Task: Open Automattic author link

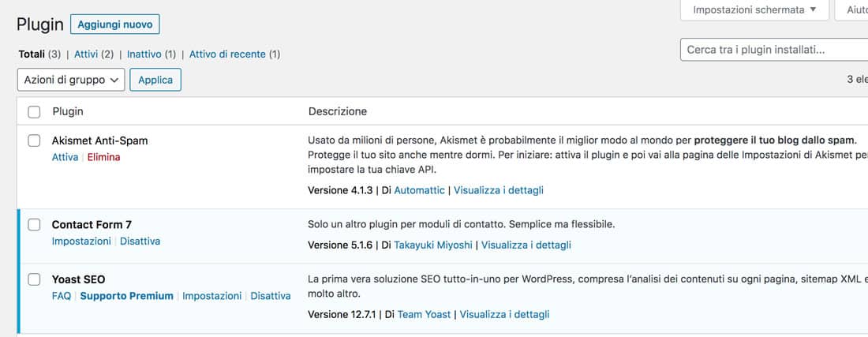Action: click(419, 189)
